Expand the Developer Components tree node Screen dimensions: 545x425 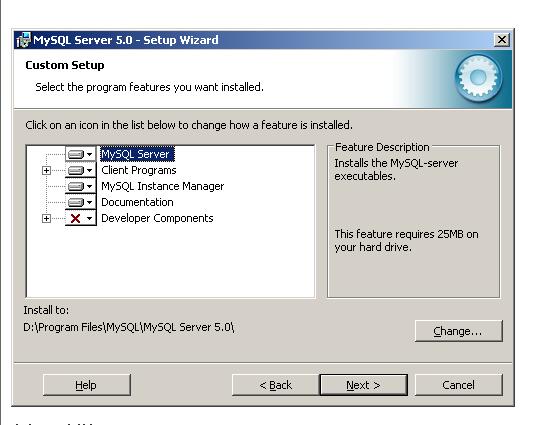[x=46, y=218]
